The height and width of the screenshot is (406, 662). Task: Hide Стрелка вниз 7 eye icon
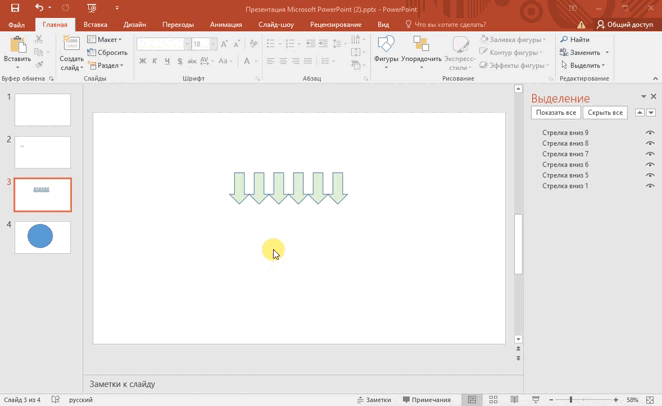pyautogui.click(x=650, y=154)
